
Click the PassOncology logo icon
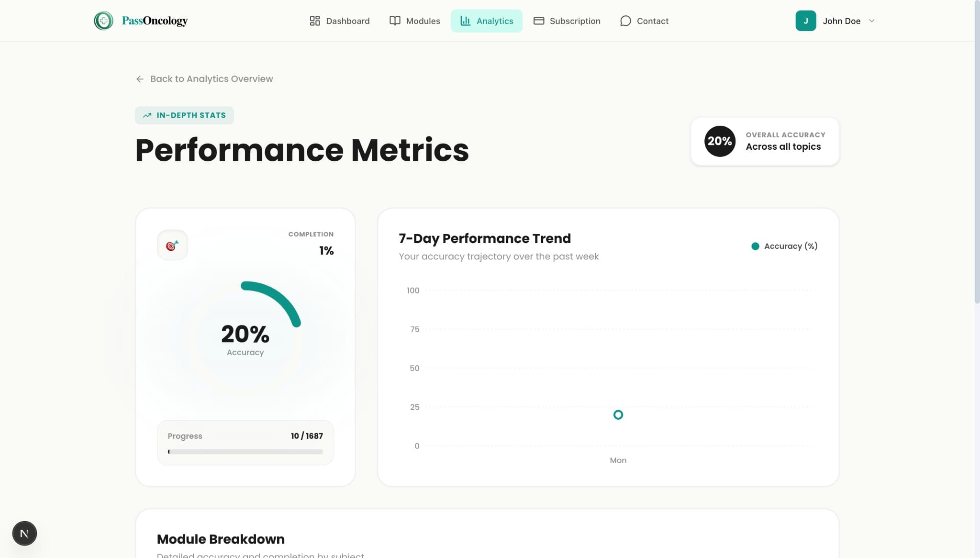click(x=103, y=21)
